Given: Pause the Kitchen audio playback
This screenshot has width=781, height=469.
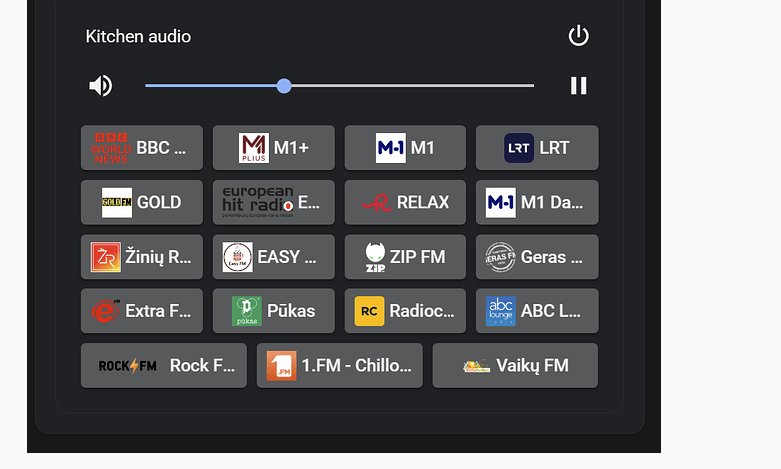Looking at the screenshot, I should 578,86.
